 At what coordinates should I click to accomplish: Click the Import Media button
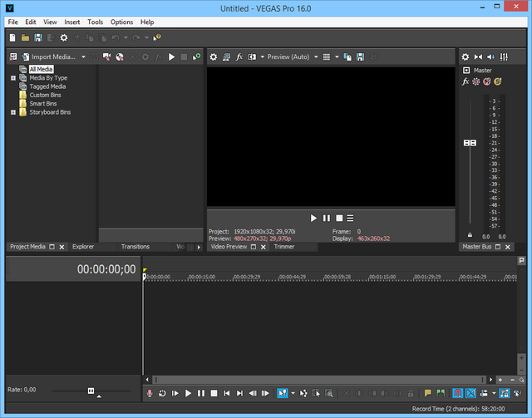(52, 57)
